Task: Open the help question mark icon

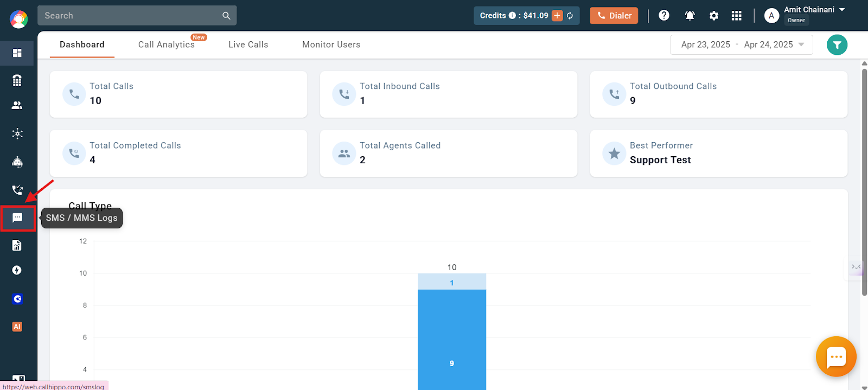Action: (664, 15)
